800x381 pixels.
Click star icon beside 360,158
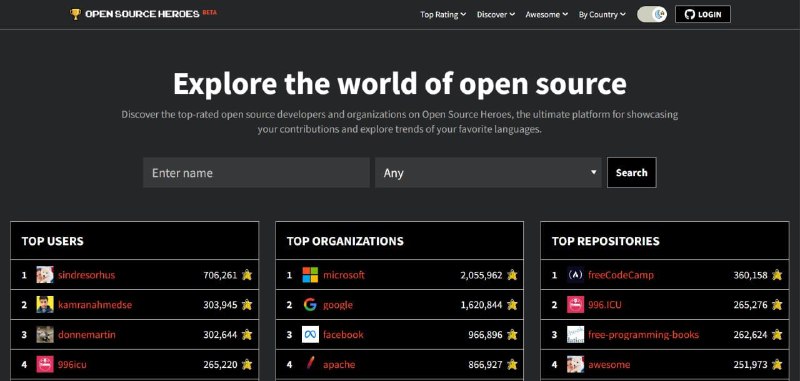pyautogui.click(x=777, y=275)
